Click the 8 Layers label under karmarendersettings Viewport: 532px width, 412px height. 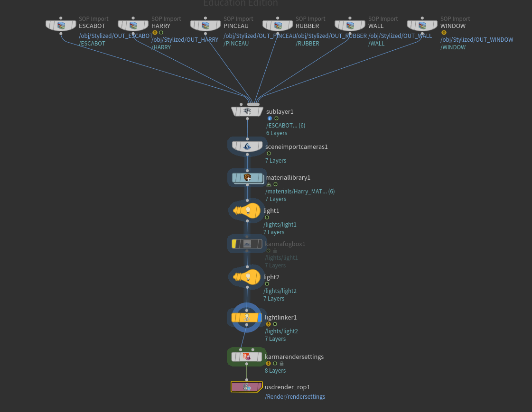275,371
